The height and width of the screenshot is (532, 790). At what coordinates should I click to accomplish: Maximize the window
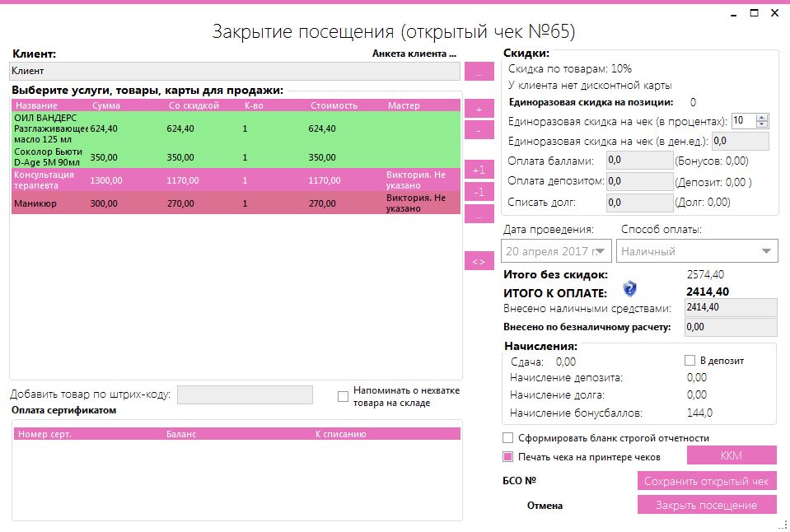755,13
